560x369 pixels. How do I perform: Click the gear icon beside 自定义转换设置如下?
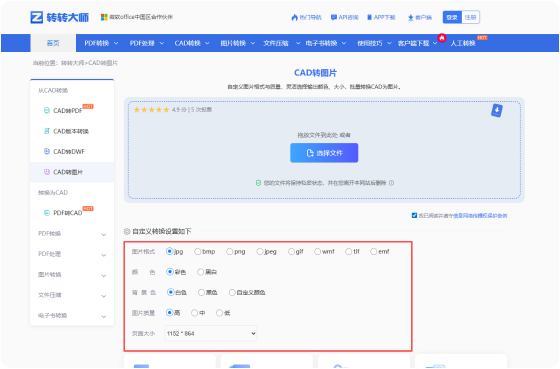point(127,231)
